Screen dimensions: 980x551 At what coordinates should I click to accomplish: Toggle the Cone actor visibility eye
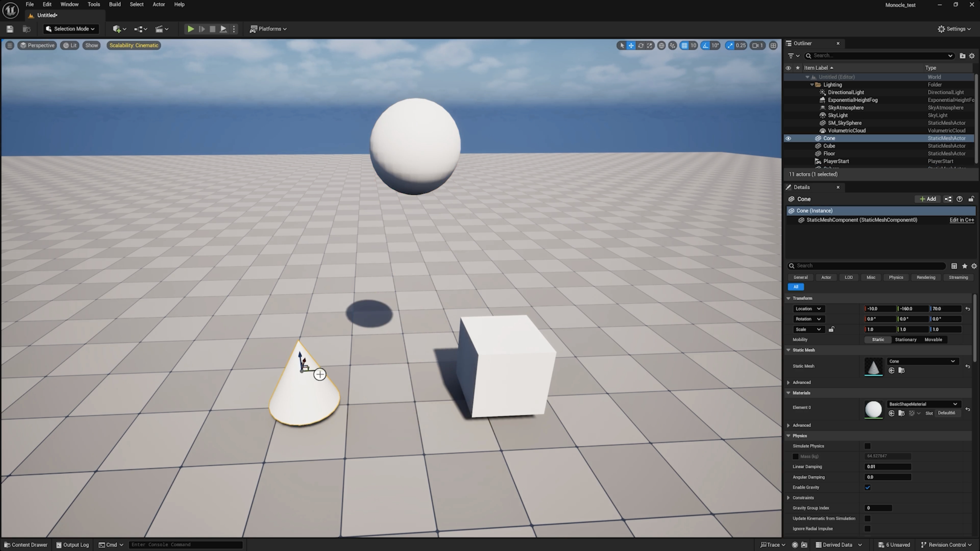pos(789,138)
